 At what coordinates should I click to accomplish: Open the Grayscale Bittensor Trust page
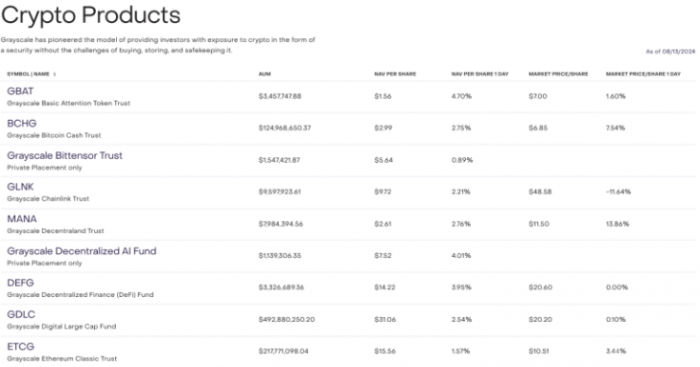[65, 155]
